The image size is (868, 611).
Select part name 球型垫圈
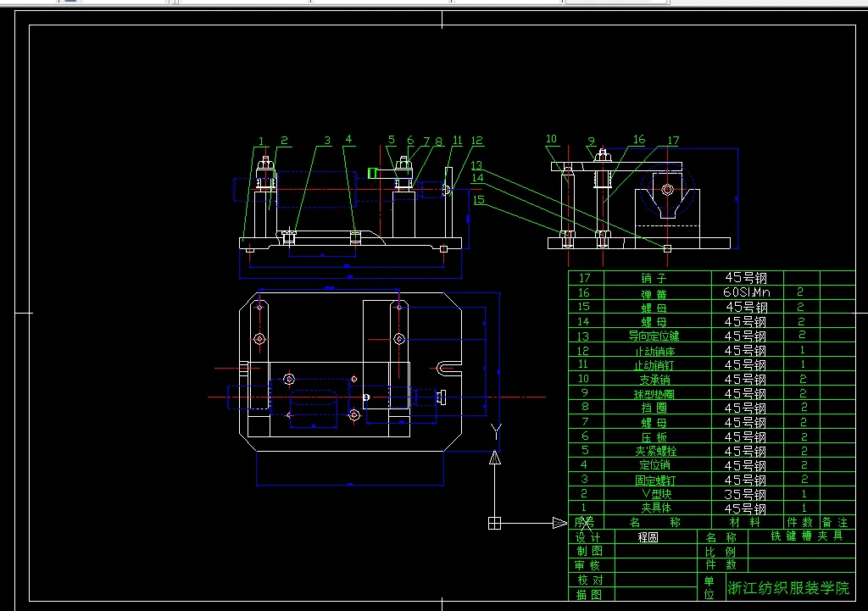tap(654, 394)
